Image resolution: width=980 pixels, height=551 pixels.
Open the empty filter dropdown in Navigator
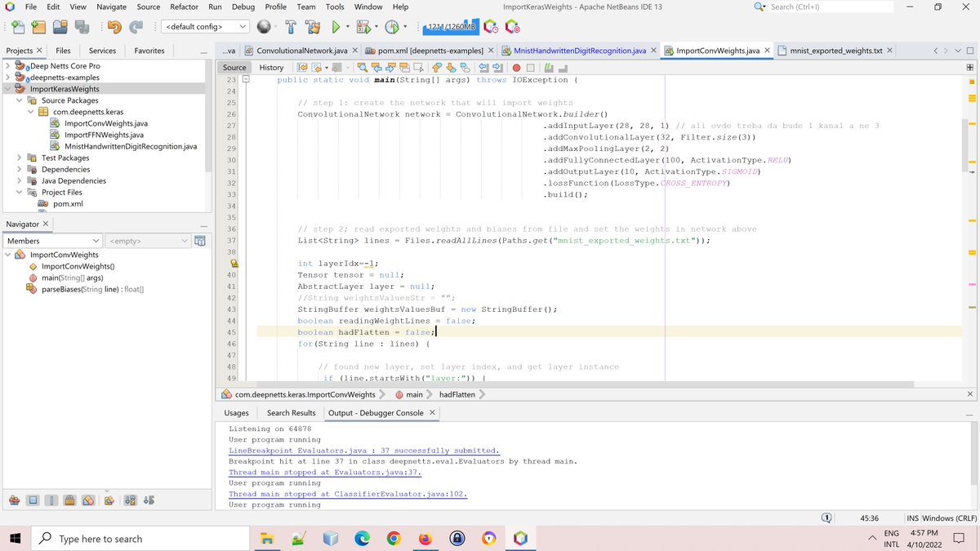click(x=149, y=241)
